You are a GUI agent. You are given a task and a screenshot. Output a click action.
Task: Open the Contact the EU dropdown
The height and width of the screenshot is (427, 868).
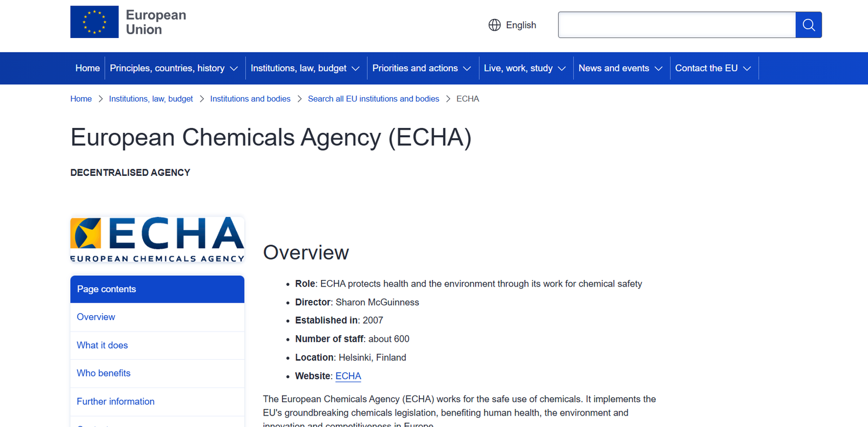(x=713, y=68)
